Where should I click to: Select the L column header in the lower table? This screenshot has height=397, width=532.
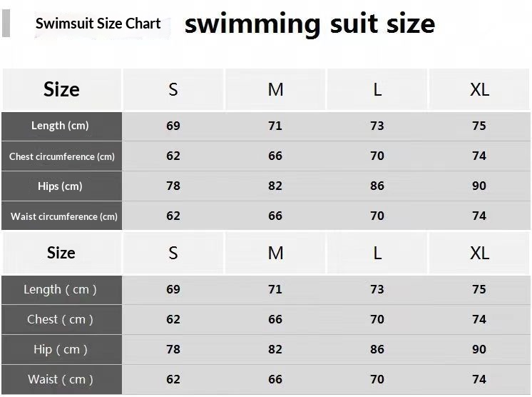377,253
